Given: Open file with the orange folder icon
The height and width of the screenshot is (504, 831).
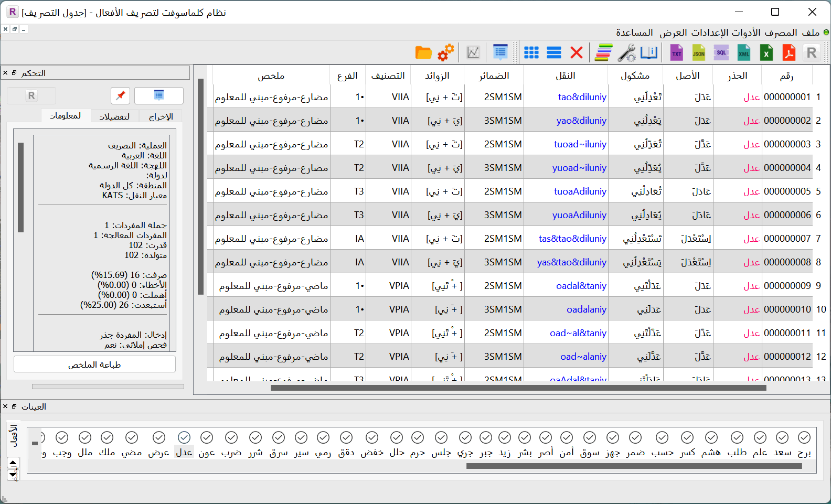Looking at the screenshot, I should click(x=423, y=52).
